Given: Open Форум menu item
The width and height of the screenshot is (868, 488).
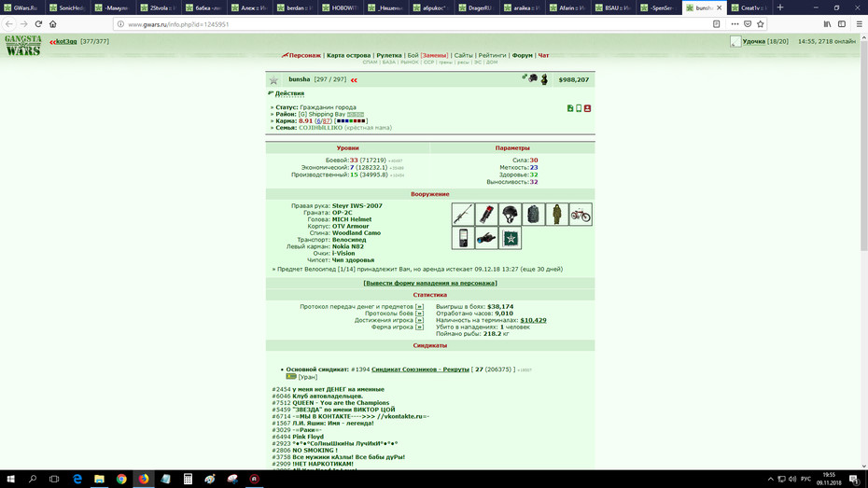Looking at the screenshot, I should (522, 55).
